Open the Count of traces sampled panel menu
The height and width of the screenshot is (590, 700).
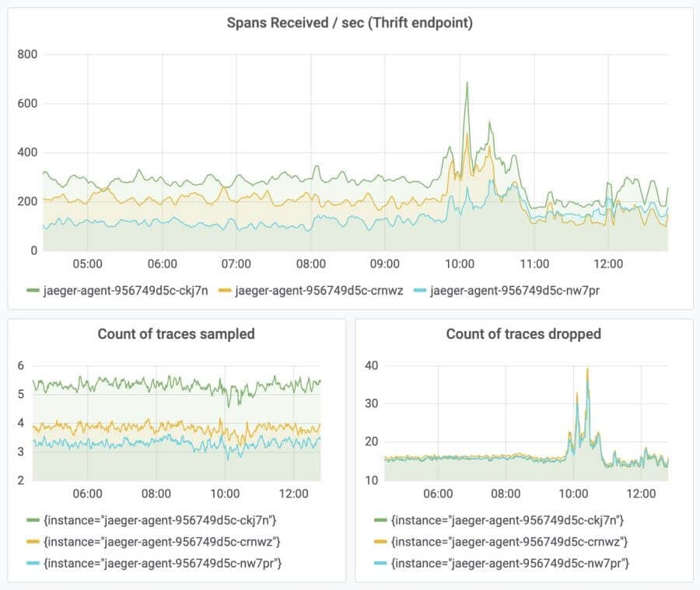pyautogui.click(x=176, y=334)
